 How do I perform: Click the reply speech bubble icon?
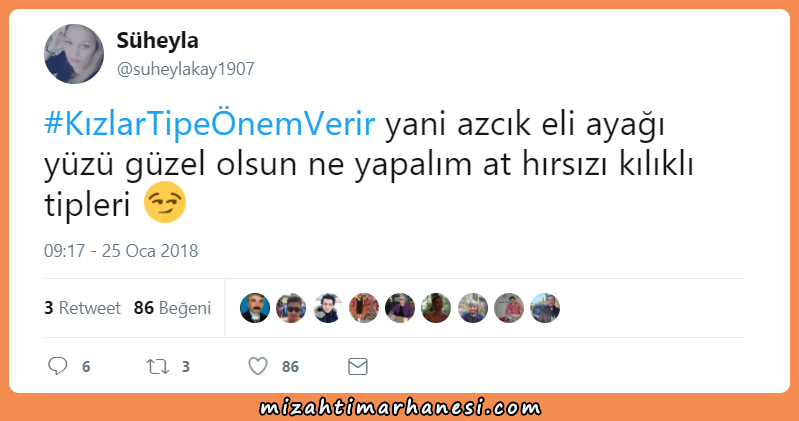coord(58,366)
